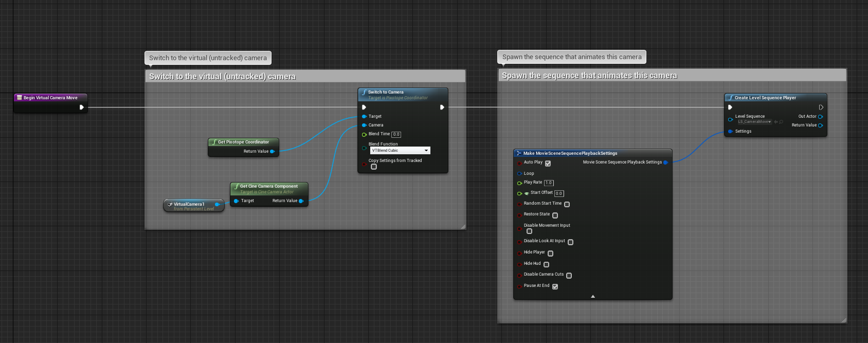Image resolution: width=868 pixels, height=343 pixels.
Task: Open the LS_CameraMove level sequence dropdown
Action: pos(754,122)
